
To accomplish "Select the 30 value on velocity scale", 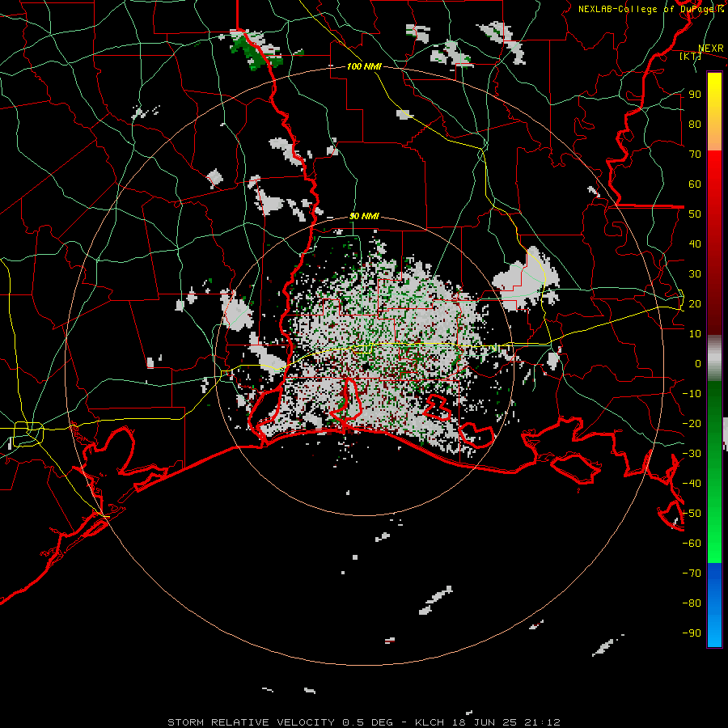I will coord(695,274).
